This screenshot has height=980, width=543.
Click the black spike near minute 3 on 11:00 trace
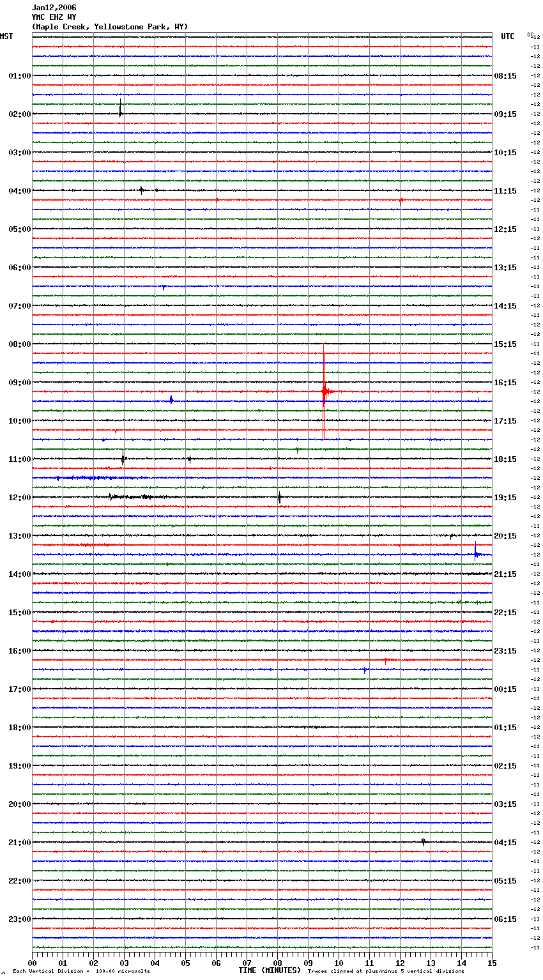tap(123, 458)
